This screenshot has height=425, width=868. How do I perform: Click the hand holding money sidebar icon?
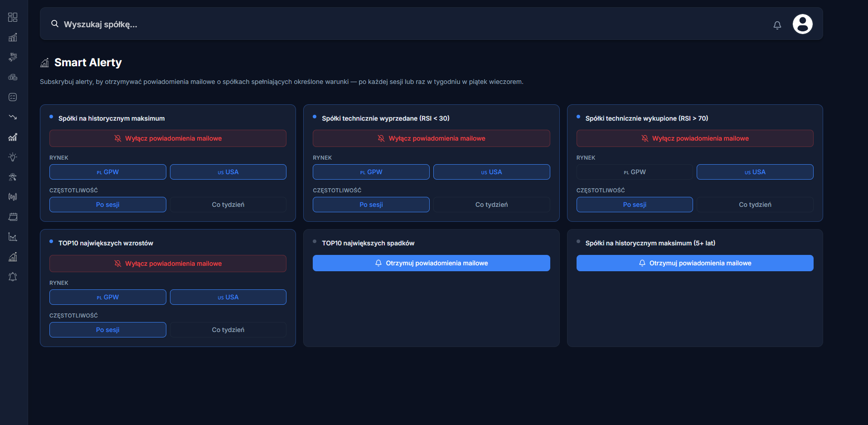pyautogui.click(x=13, y=57)
